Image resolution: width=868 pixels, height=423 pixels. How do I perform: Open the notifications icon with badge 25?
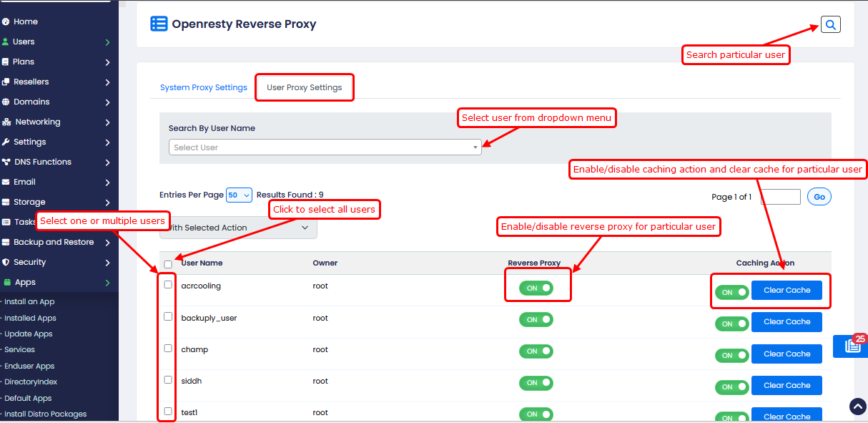pos(852,346)
